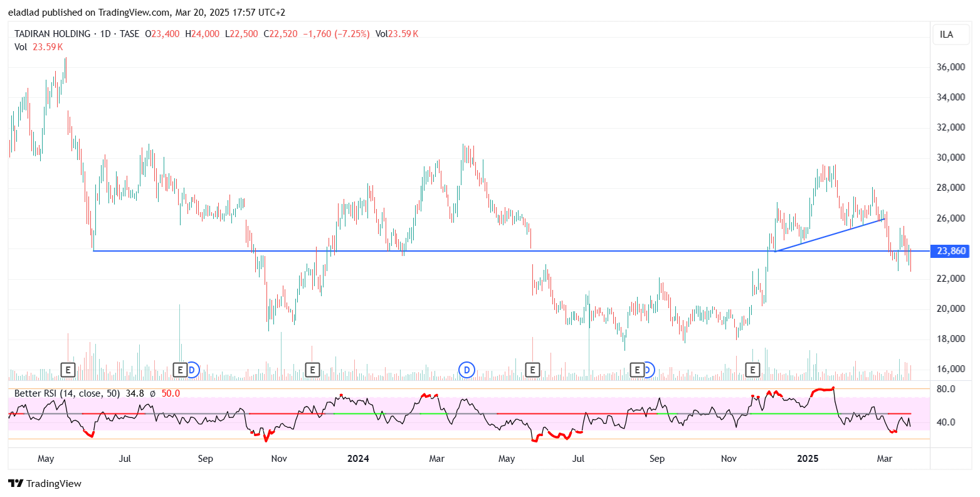Open the earnings E marker near May 2024
The width and height of the screenshot is (980, 497).
click(x=532, y=370)
